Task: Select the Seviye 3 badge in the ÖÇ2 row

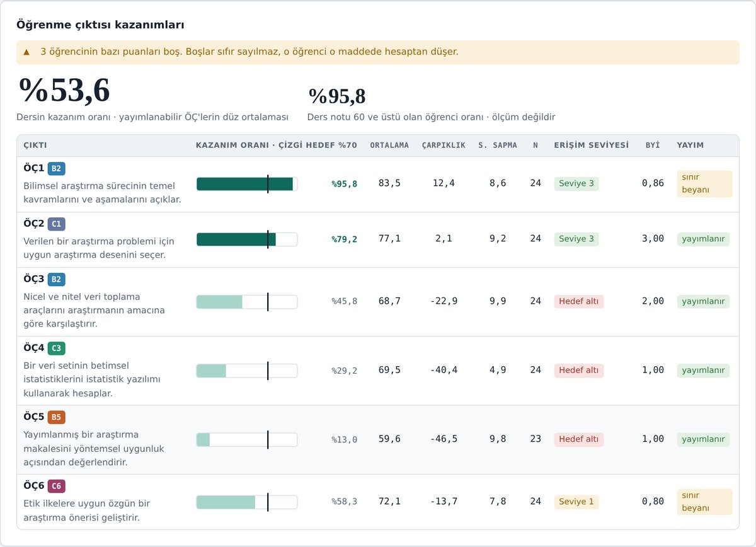Action: click(576, 239)
